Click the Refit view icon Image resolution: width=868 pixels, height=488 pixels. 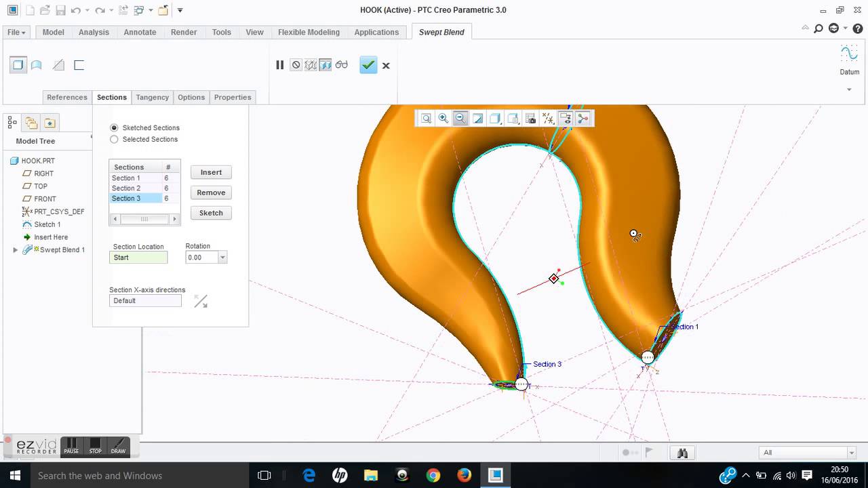pyautogui.click(x=426, y=119)
